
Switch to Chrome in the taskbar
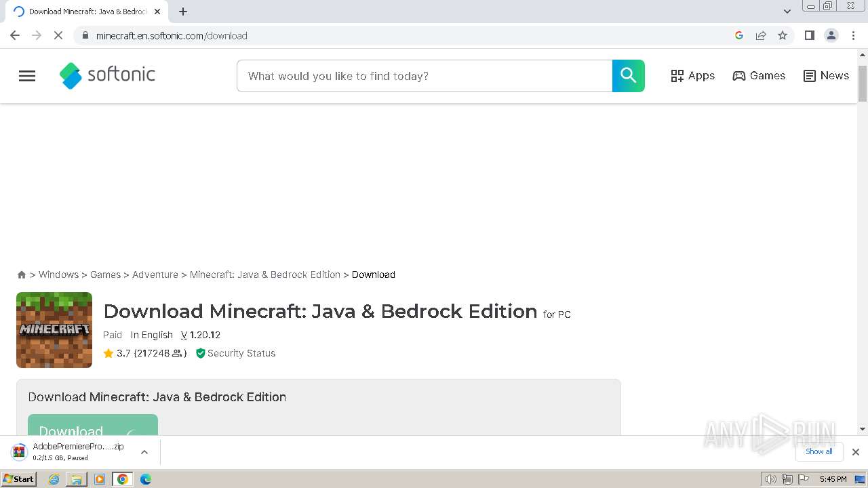[123, 479]
